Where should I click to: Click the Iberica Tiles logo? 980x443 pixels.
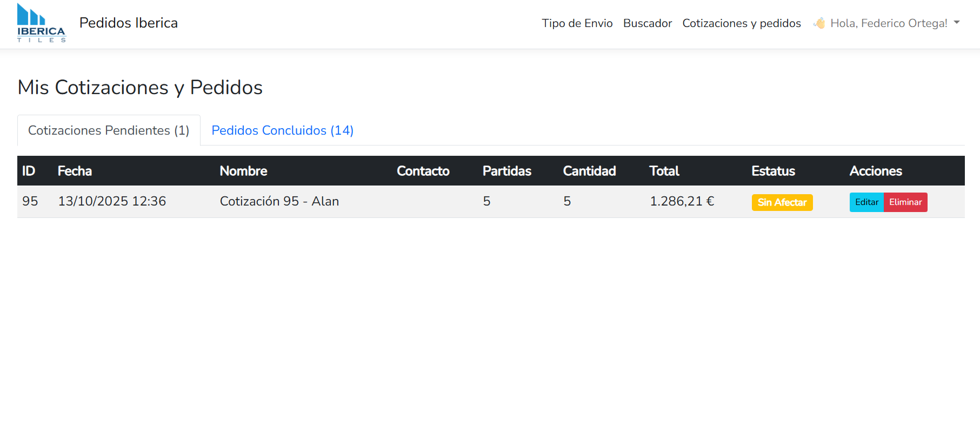click(41, 23)
